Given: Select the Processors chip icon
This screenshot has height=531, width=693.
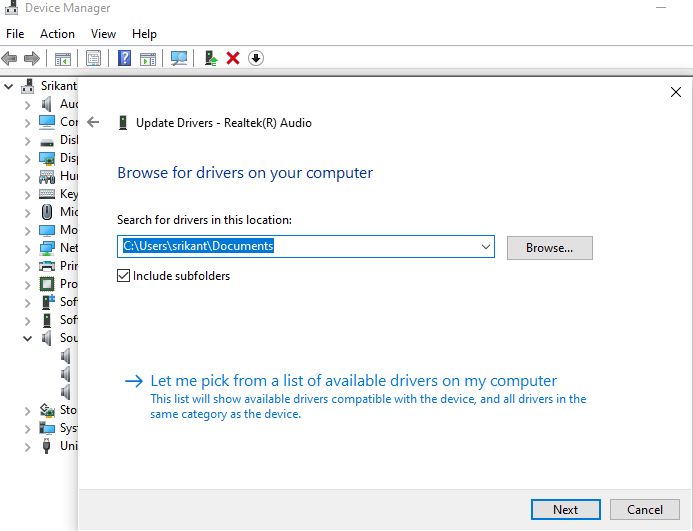Looking at the screenshot, I should click(x=47, y=284).
